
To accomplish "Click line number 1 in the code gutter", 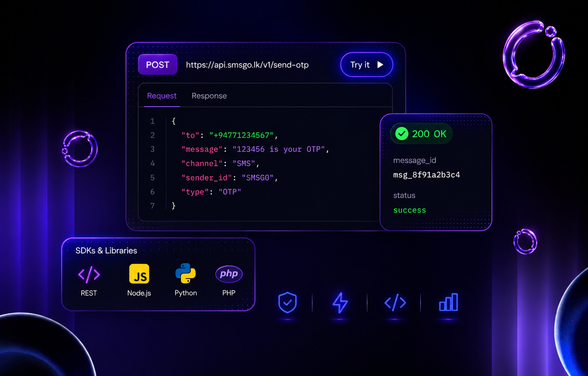I will tap(152, 121).
